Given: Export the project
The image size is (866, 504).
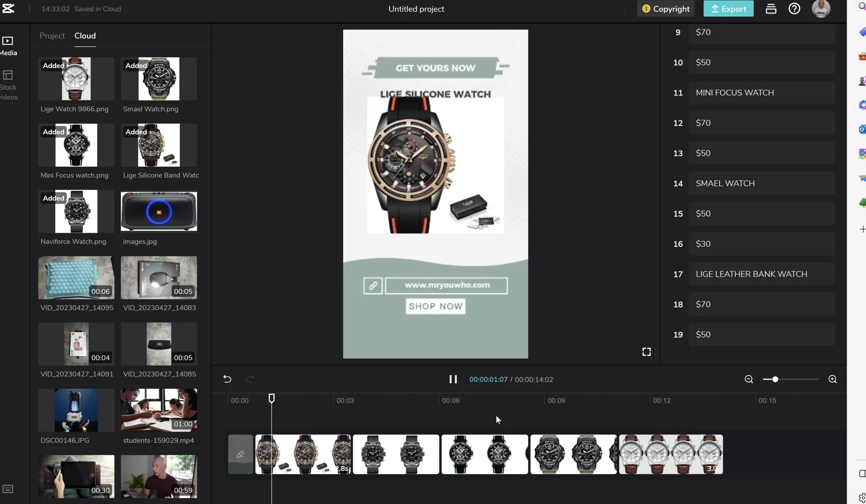Looking at the screenshot, I should click(728, 9).
